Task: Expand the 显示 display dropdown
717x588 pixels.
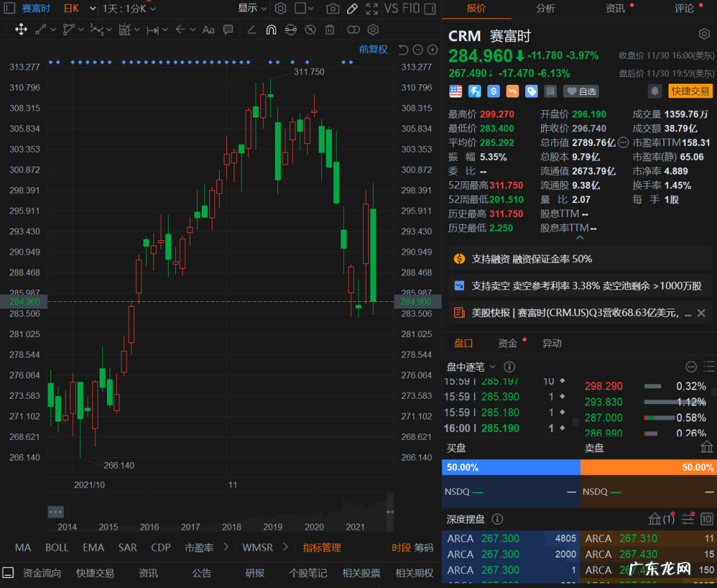Action: (x=252, y=9)
